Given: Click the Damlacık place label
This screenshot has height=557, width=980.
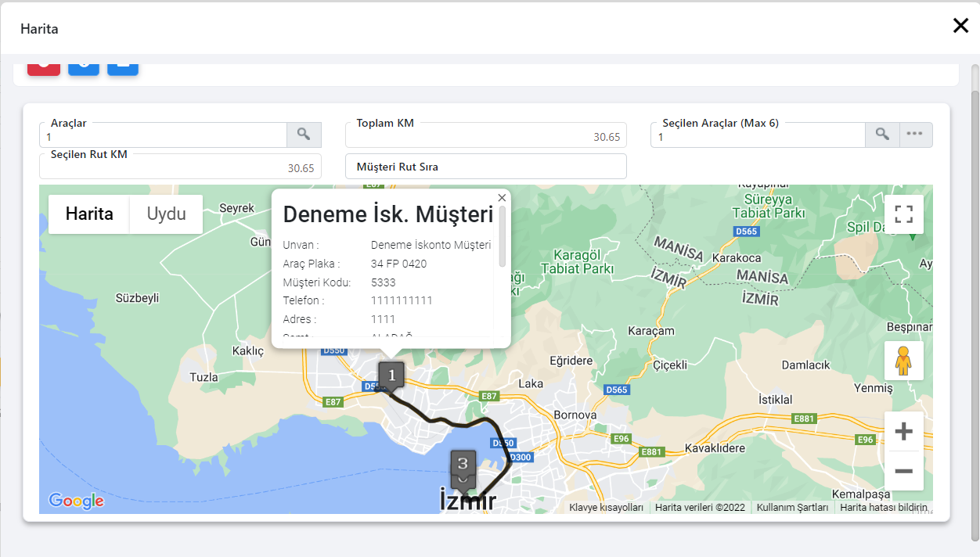Looking at the screenshot, I should pyautogui.click(x=806, y=365).
